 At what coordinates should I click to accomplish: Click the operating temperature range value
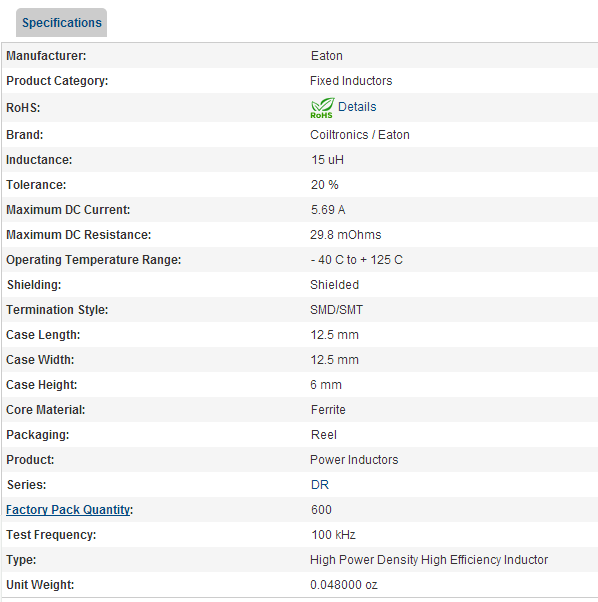357,260
